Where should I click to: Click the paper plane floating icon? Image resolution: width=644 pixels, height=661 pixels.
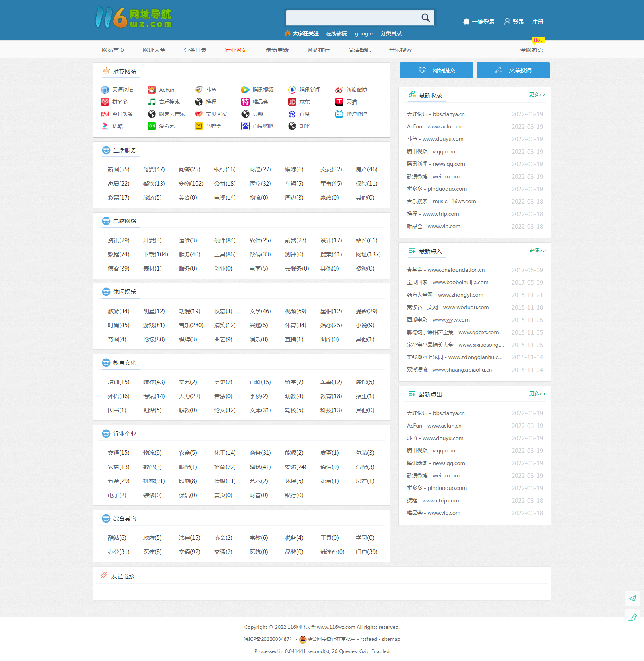coord(632,598)
